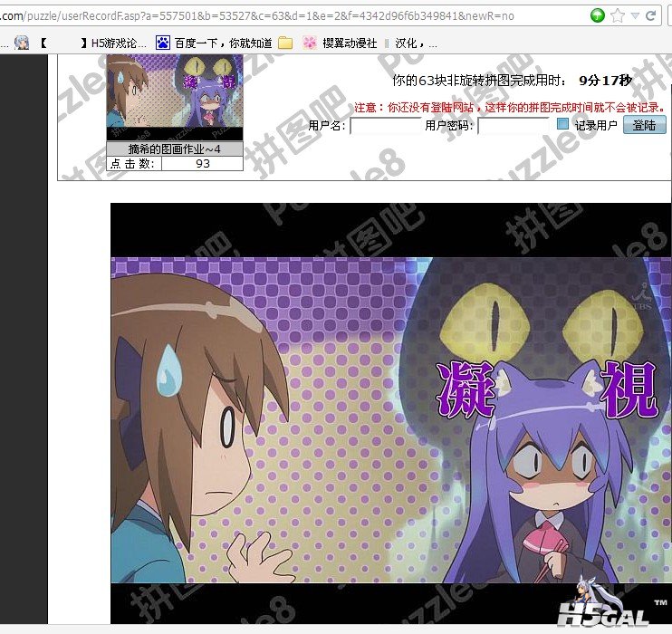The image size is (672, 634).
Task: Open the yellow folder bookmark
Action: (x=285, y=43)
